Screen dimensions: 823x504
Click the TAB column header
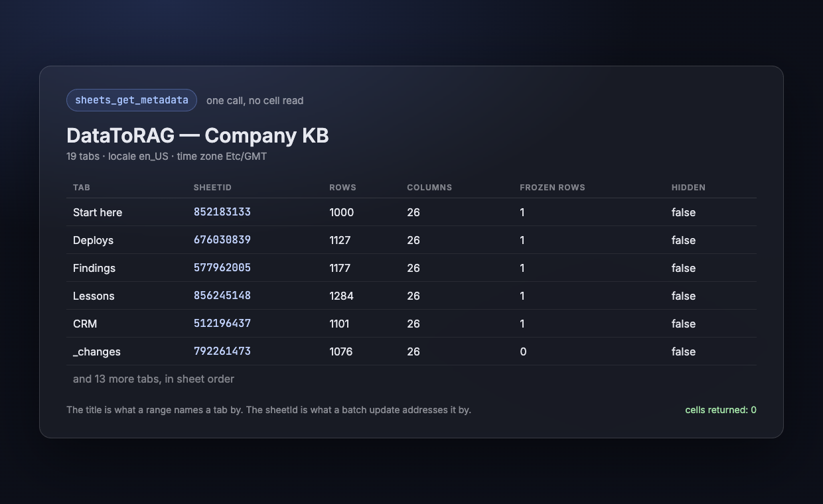[x=82, y=188]
